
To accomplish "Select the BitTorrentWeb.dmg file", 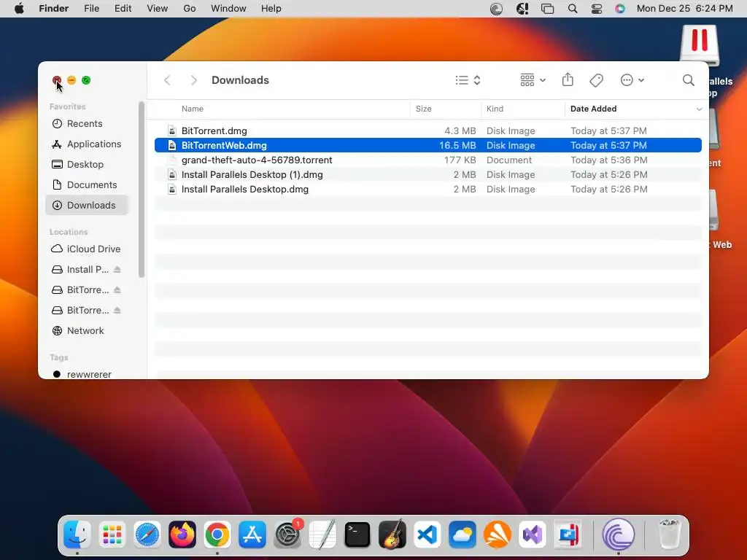I will (x=427, y=145).
